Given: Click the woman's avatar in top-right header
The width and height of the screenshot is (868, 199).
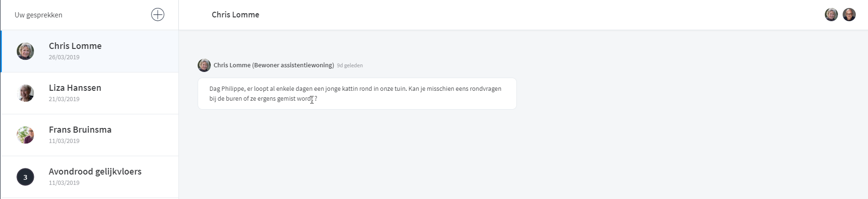Looking at the screenshot, I should [831, 15].
